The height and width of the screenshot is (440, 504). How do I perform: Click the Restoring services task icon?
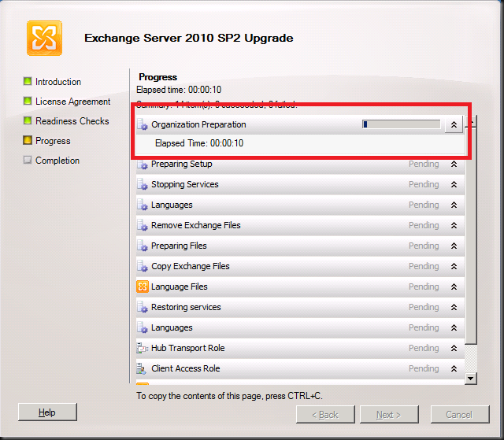tap(143, 307)
